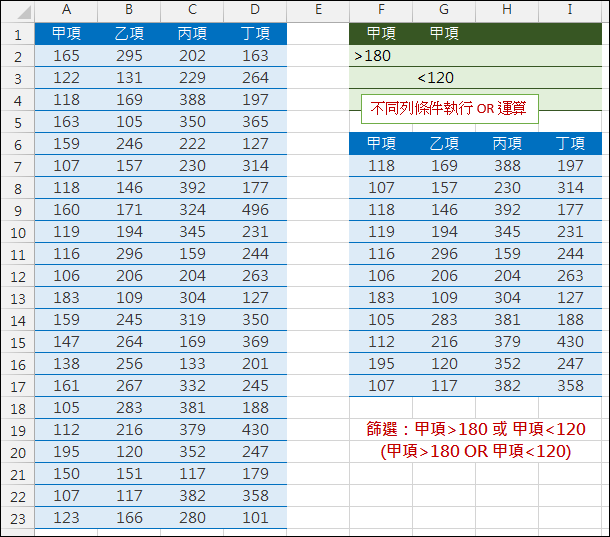Image resolution: width=610 pixels, height=537 pixels.
Task: Select cell A17 with value 161
Action: point(66,386)
